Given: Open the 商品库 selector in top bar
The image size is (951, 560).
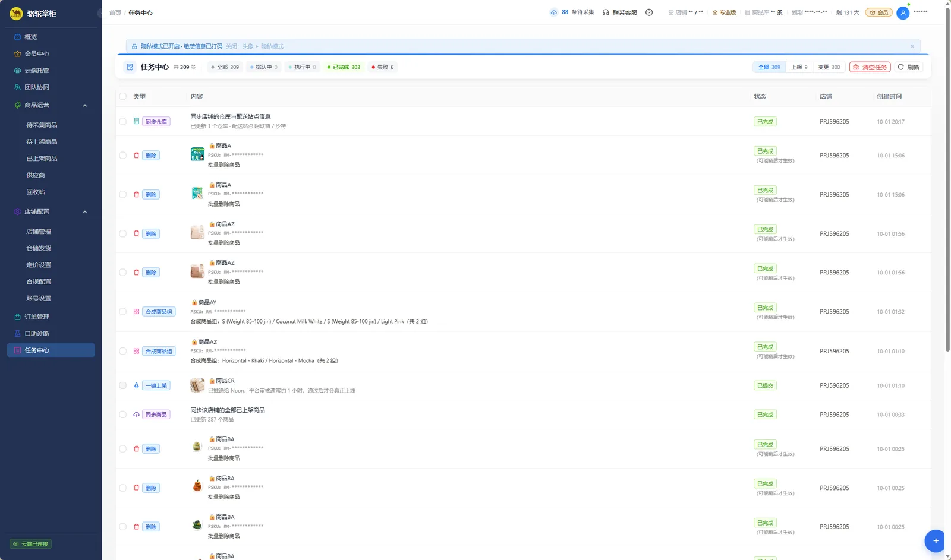Looking at the screenshot, I should pyautogui.click(x=764, y=12).
